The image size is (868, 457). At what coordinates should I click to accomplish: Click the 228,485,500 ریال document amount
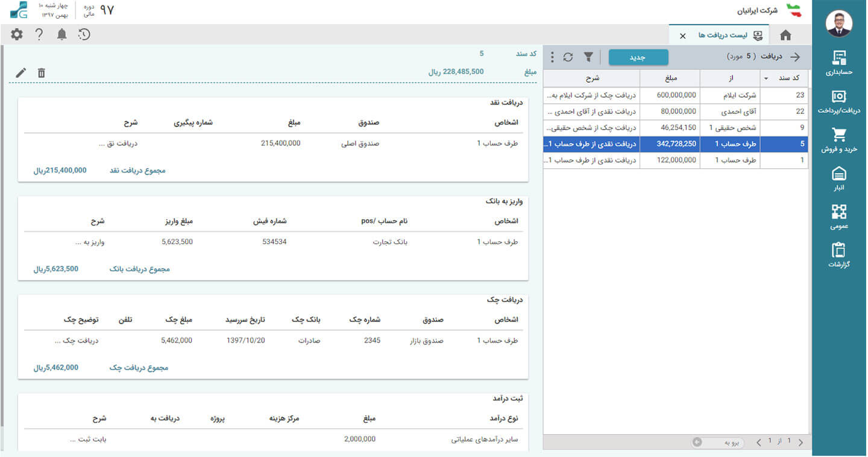[x=456, y=72]
